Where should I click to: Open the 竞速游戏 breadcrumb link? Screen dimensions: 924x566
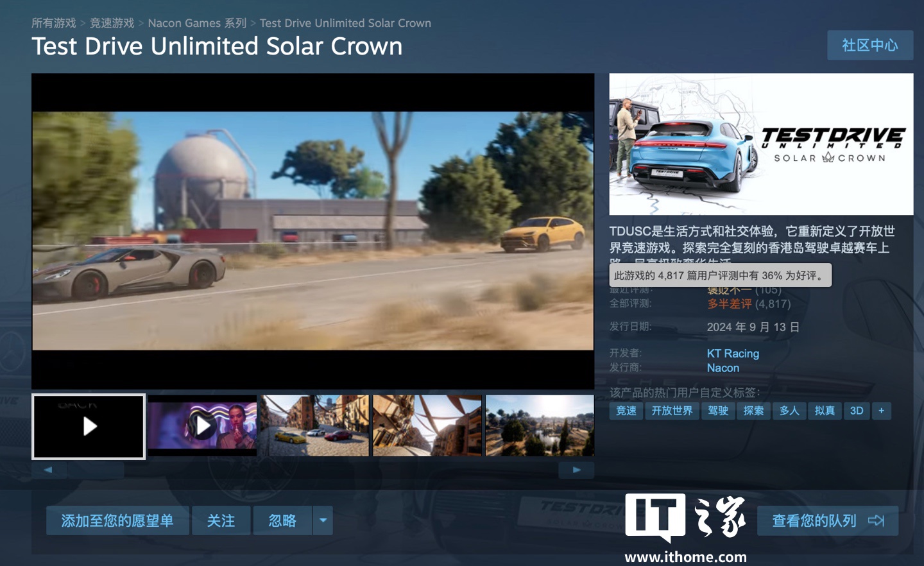click(x=112, y=23)
